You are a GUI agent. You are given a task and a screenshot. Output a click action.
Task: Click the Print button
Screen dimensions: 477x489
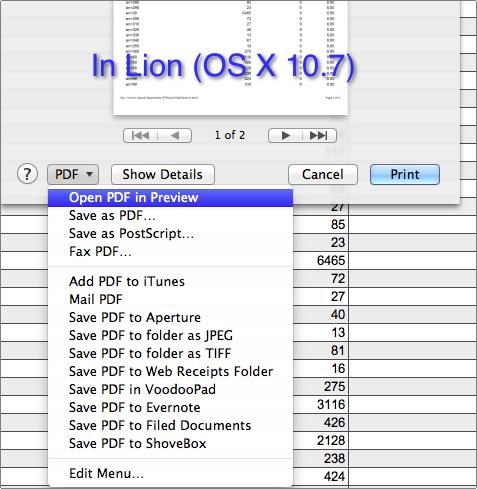click(405, 174)
